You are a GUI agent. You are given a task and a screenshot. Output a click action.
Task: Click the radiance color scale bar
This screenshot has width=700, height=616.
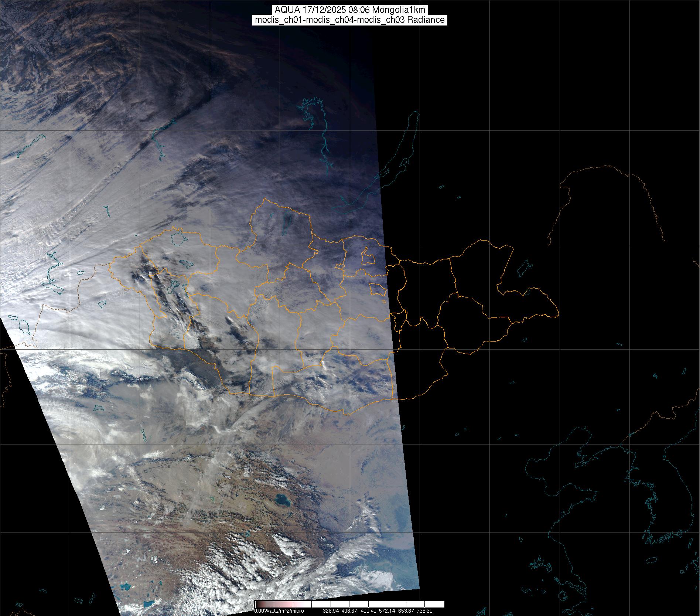point(349,604)
